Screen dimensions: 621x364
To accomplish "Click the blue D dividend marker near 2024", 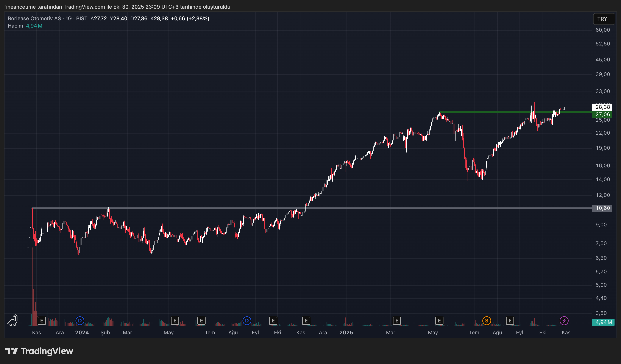I will point(80,321).
